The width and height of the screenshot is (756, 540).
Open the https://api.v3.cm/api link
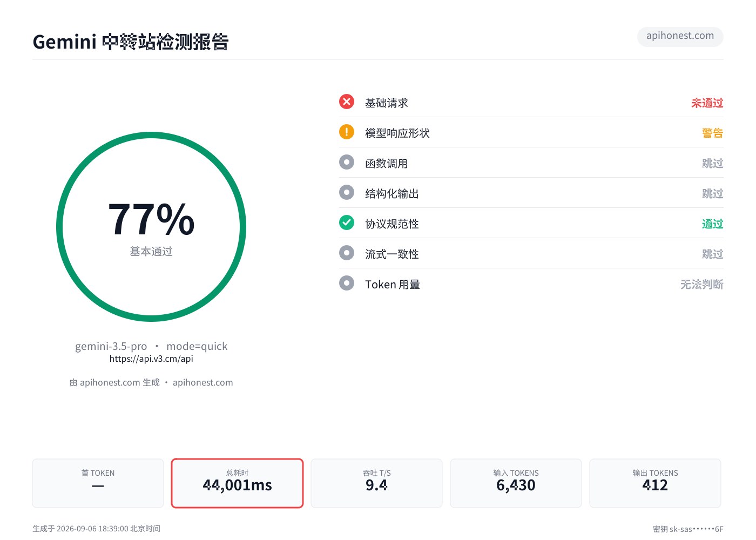click(151, 359)
